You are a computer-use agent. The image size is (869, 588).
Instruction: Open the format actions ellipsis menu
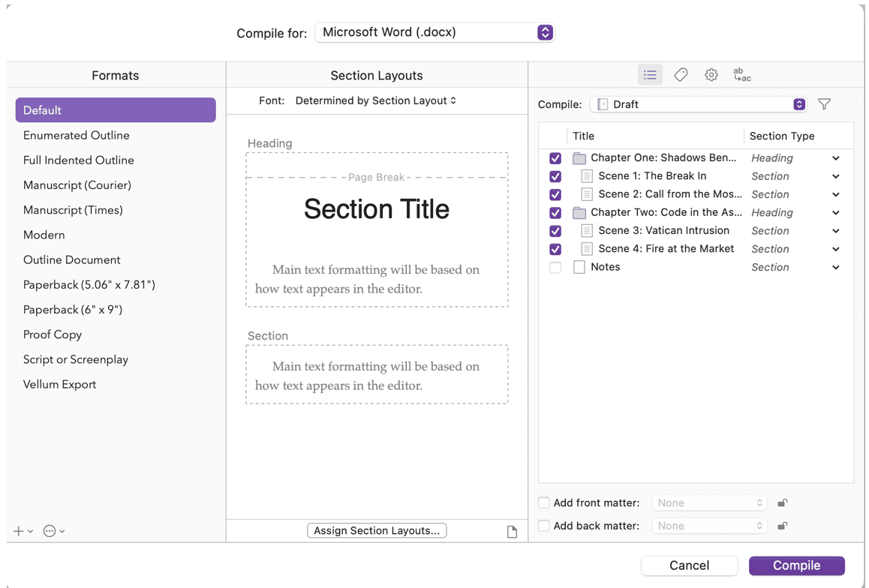[x=54, y=531]
